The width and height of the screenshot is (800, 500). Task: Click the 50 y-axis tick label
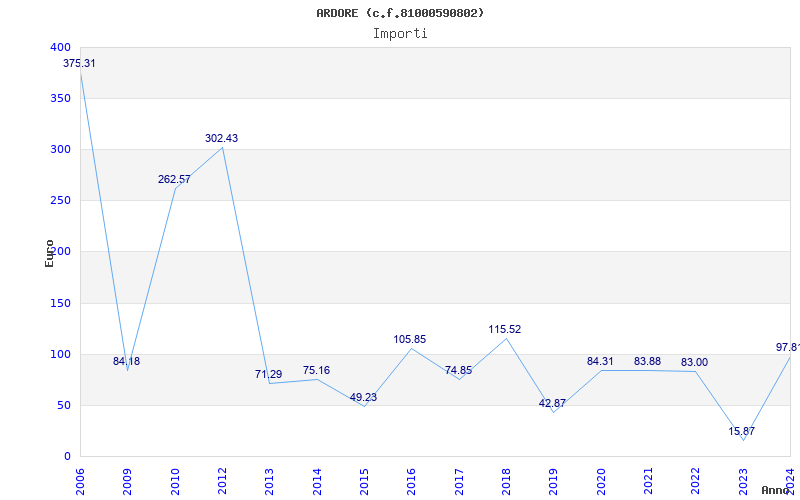point(64,406)
